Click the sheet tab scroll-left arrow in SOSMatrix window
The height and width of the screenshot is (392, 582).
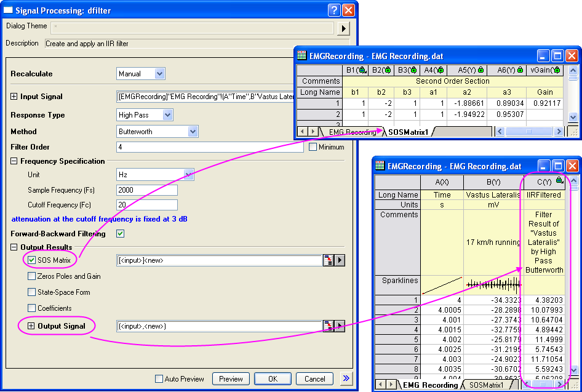[302, 132]
